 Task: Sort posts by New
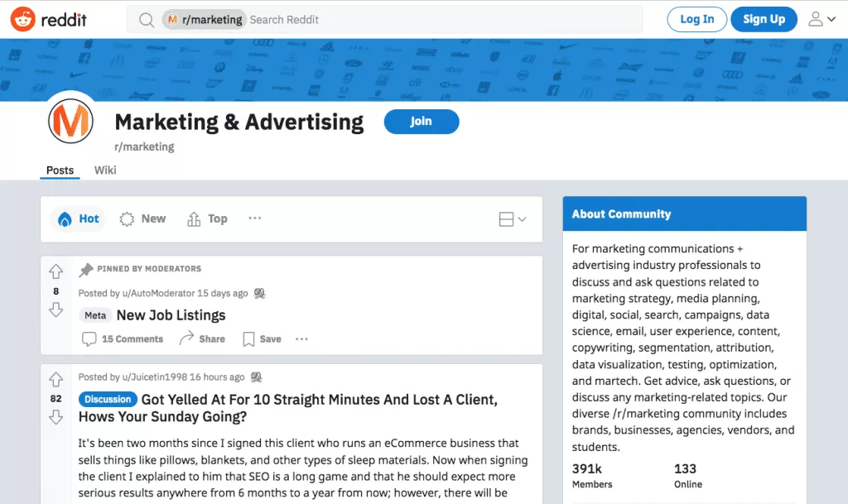point(142,218)
